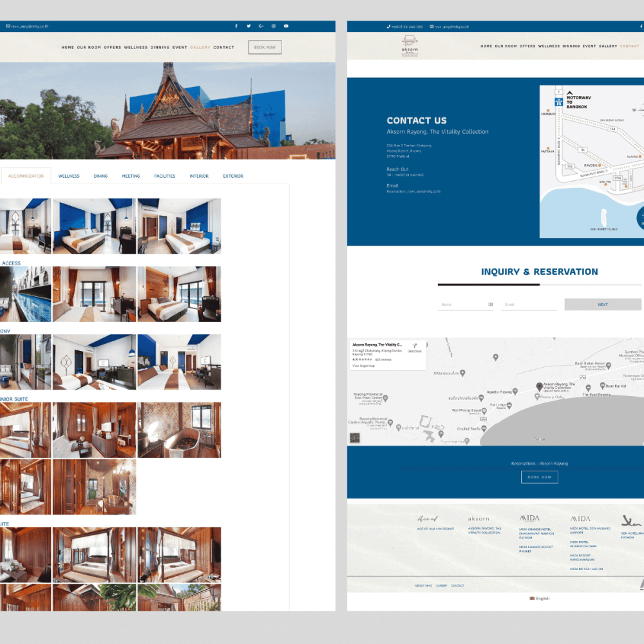
Task: Click the CONTACT link in the footer
Action: tap(457, 585)
